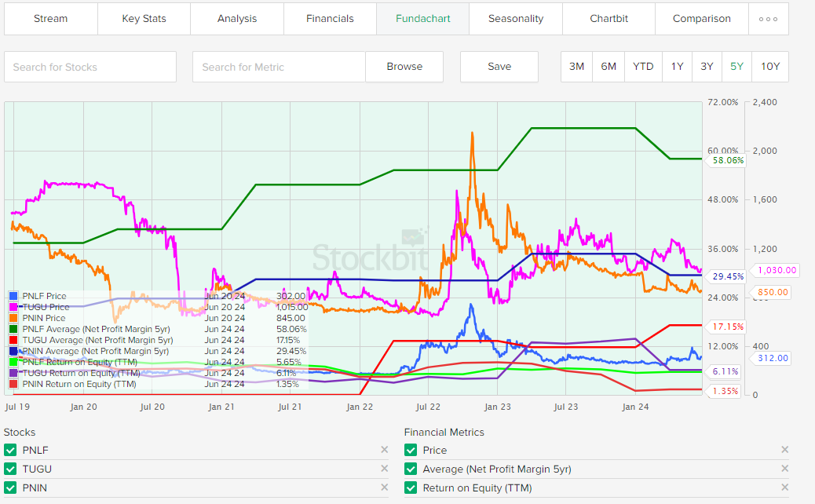
Task: Remove Average Net Profit Margin metric
Action: [x=784, y=469]
